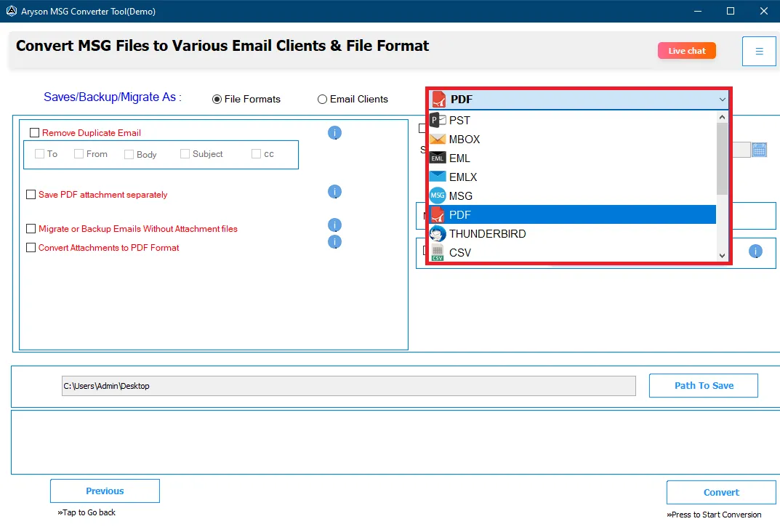Open the calendar date picker icon

[759, 150]
